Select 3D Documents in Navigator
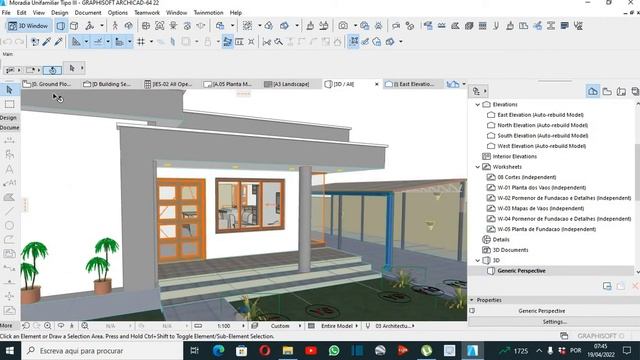Screen dimensions: 640x360 [510, 250]
